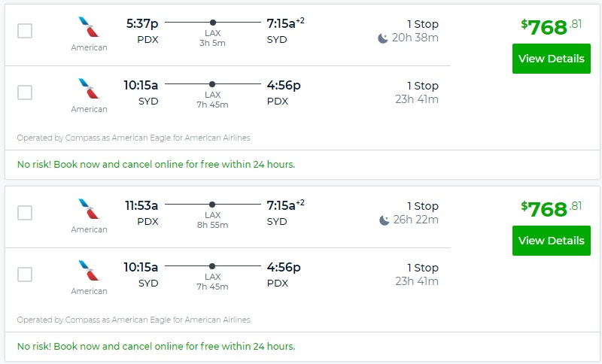Click the 1 Stop label above 20h 38m
This screenshot has width=602, height=364.
coord(422,24)
